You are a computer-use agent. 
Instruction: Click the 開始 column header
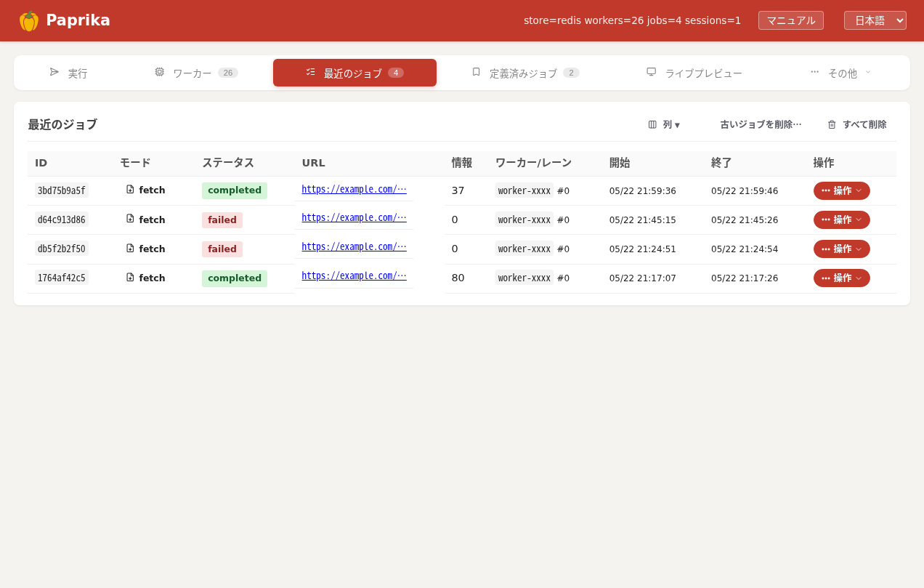pyautogui.click(x=620, y=163)
